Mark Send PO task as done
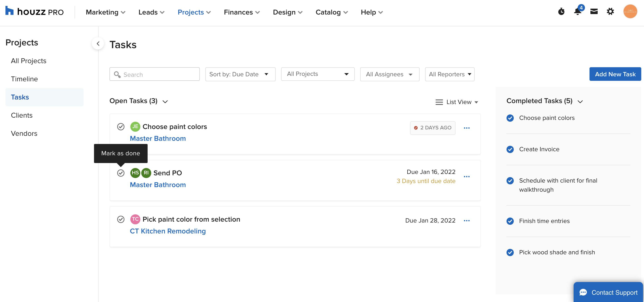644x302 pixels. [121, 173]
